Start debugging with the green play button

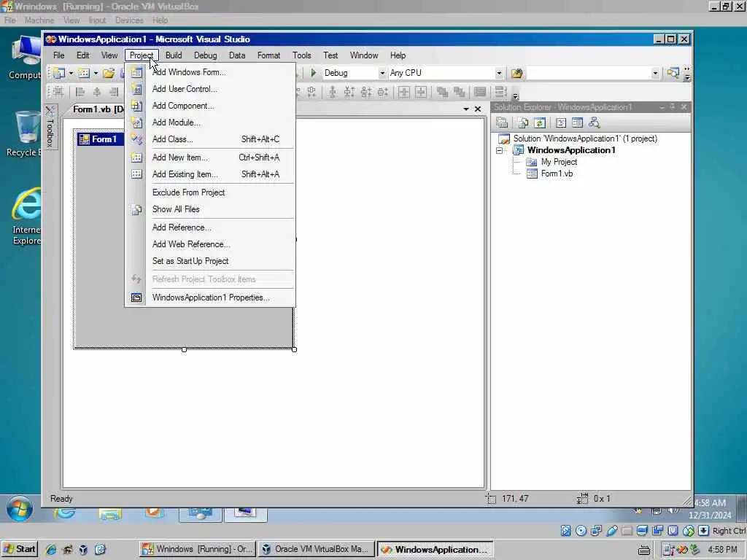pyautogui.click(x=313, y=73)
